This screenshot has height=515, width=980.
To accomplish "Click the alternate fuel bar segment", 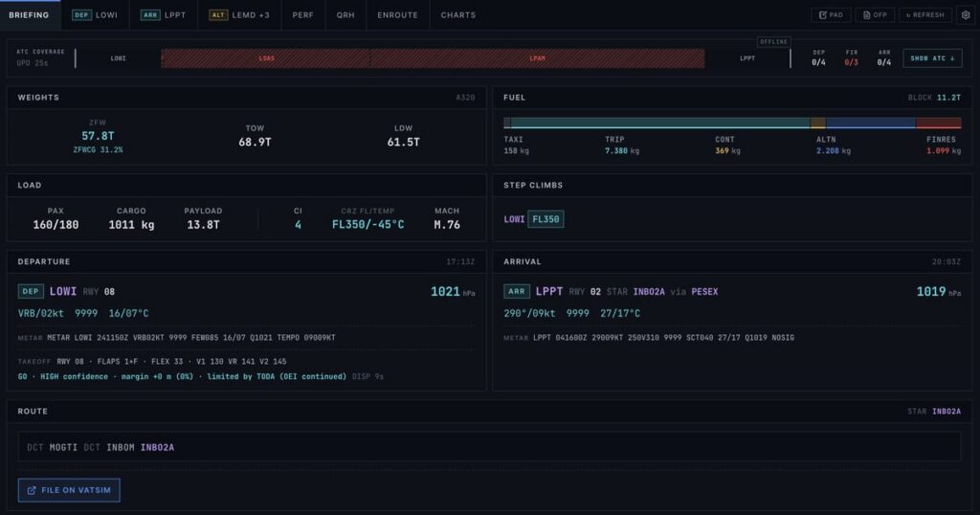I will point(871,123).
